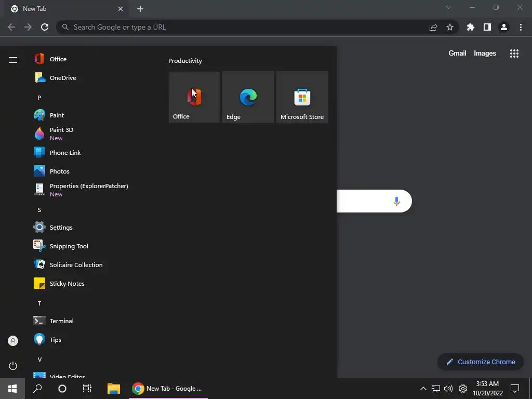Switch to New Tab - Google Chrome taskbar item

[x=168, y=389]
